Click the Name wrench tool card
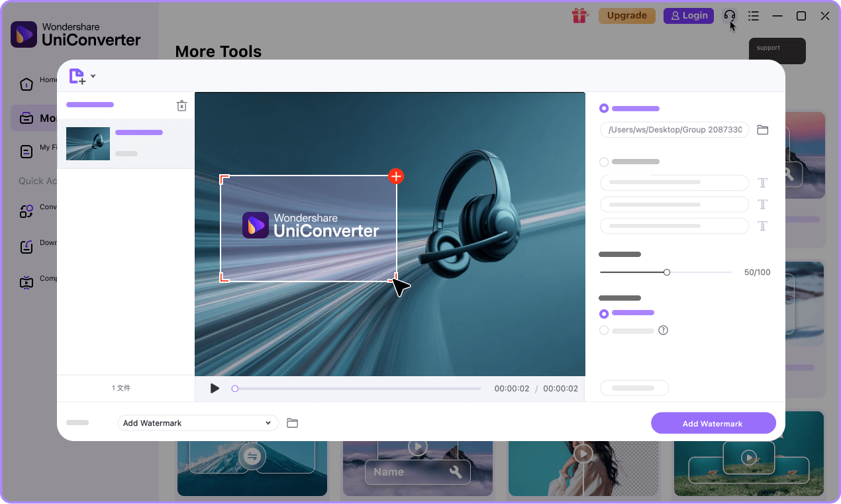Screen dimensions: 841x504 pos(418,469)
